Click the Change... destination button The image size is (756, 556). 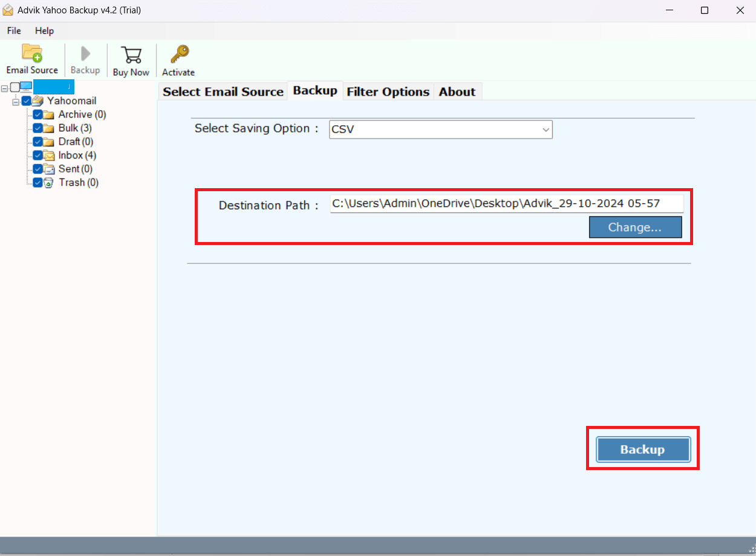coord(635,227)
